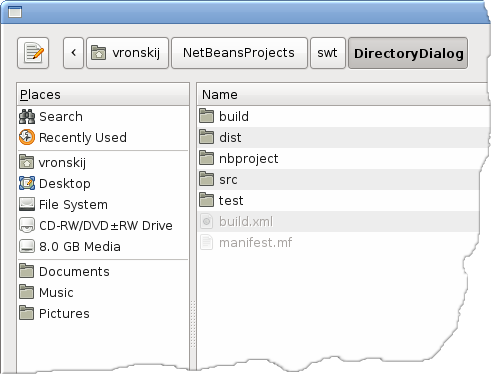Image resolution: width=491 pixels, height=374 pixels.
Task: Select the DirectoryDialog path button
Action: (x=408, y=53)
